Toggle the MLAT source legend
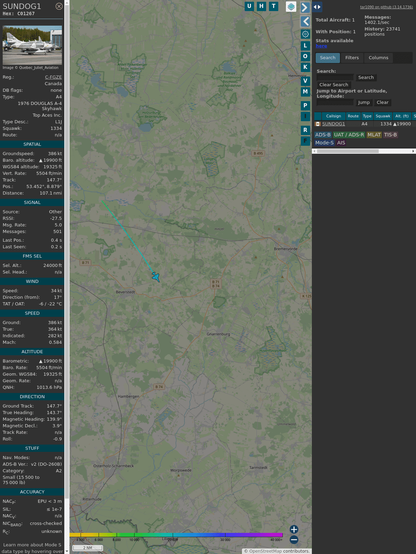The height and width of the screenshot is (554, 416). tap(374, 135)
